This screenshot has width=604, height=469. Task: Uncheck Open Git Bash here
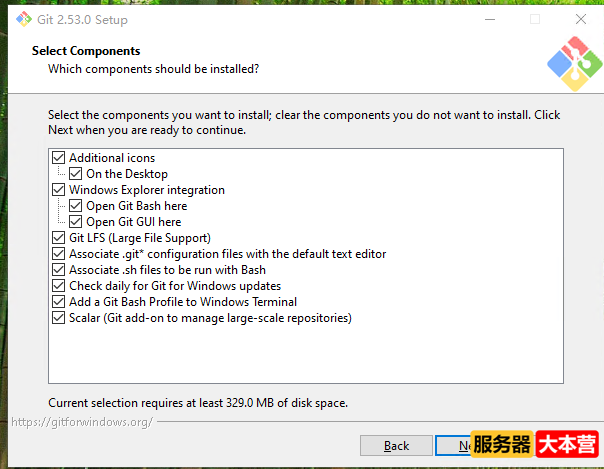pos(75,206)
